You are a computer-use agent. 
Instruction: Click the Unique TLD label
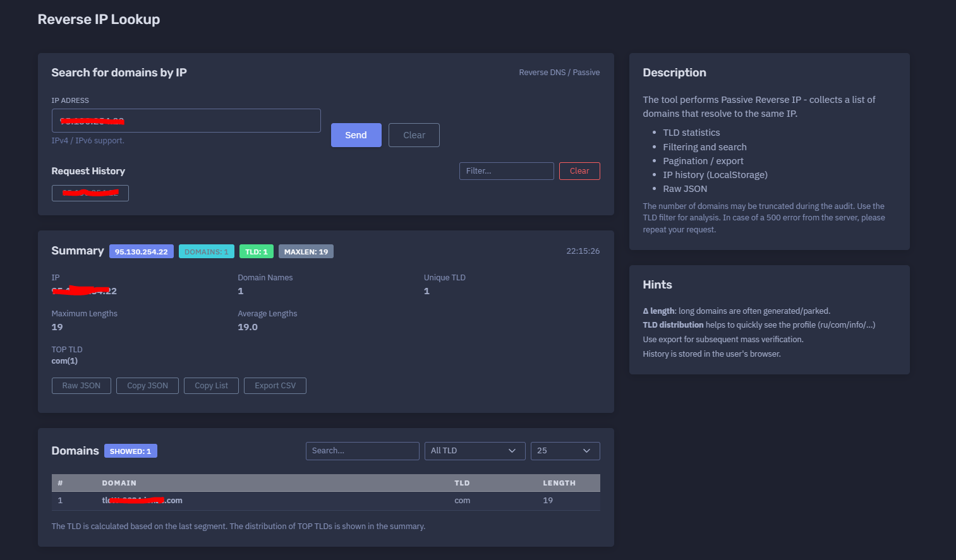(444, 278)
